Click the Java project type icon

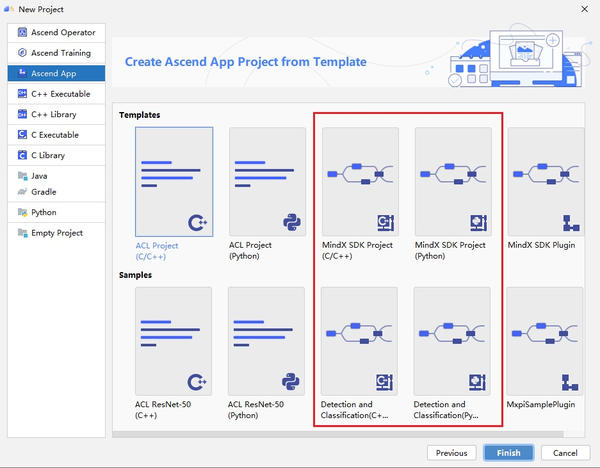(22, 175)
